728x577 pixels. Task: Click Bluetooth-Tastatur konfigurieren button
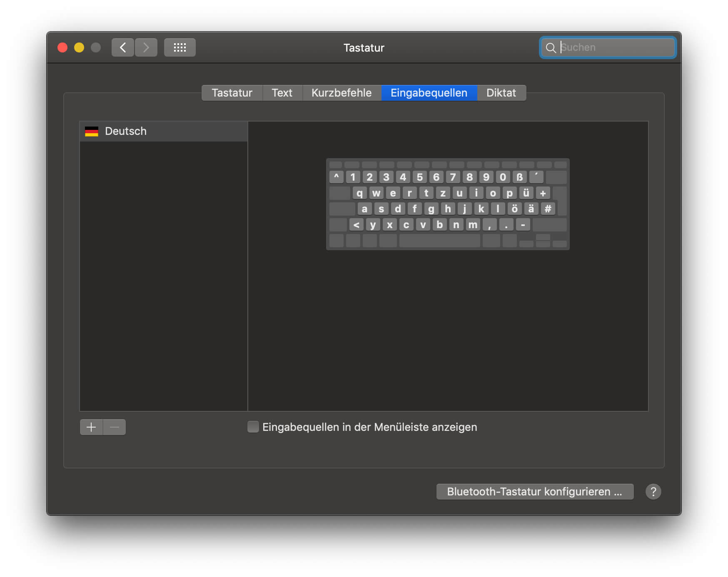click(535, 492)
